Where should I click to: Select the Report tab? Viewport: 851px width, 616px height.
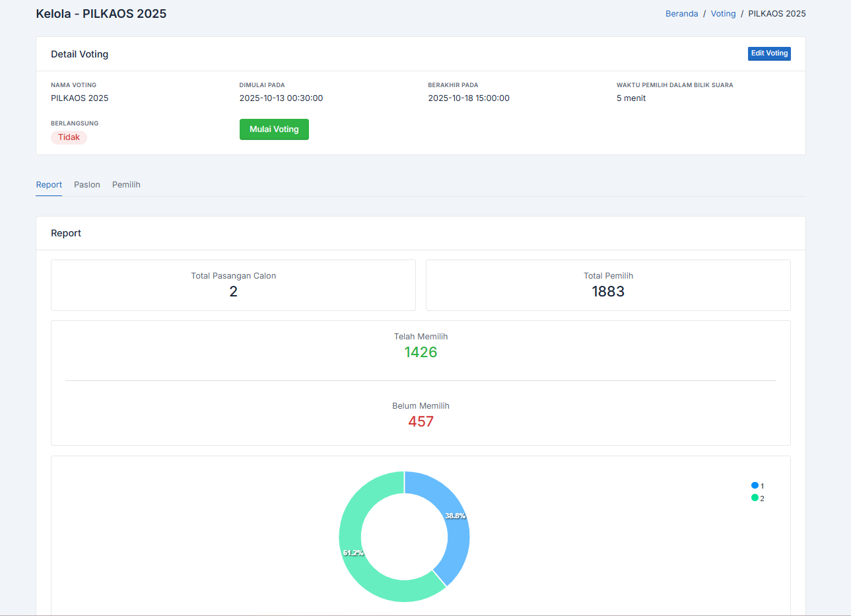pos(49,185)
